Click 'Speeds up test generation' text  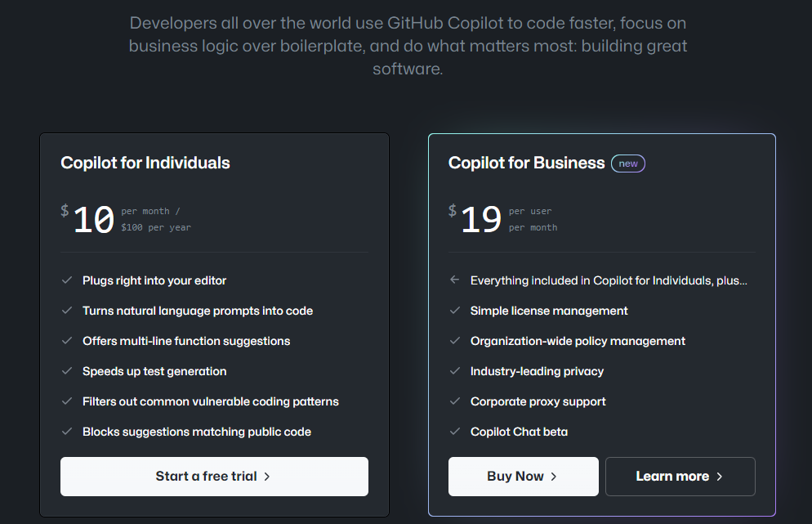[154, 371]
